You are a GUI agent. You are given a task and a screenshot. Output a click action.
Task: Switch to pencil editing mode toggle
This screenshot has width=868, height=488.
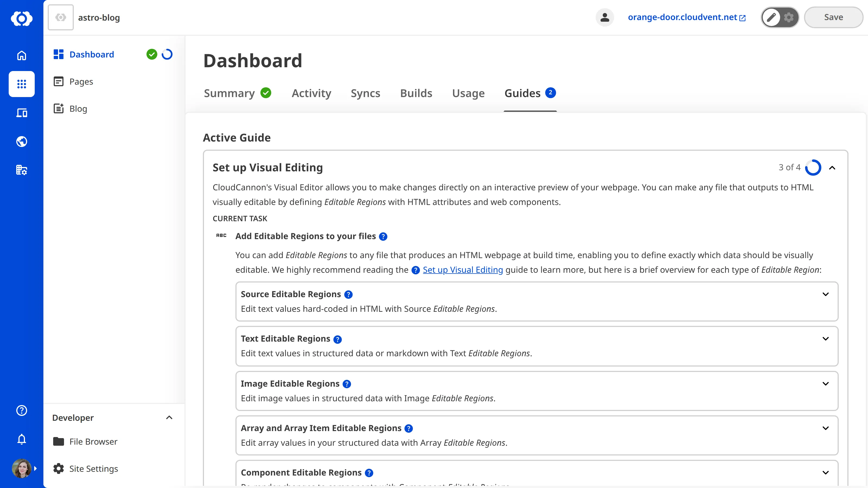(771, 18)
